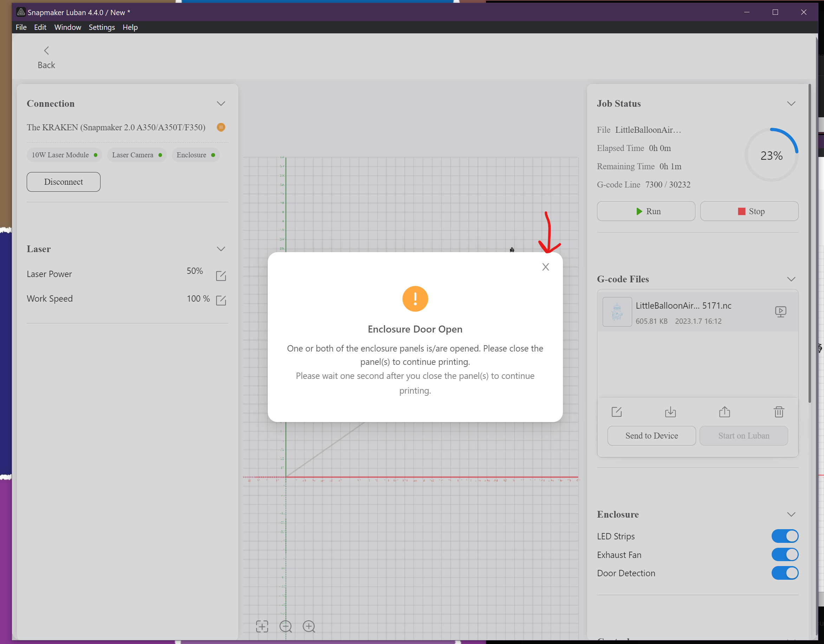Screen dimensions: 824x644
Task: Zoom in on the laser workspace
Action: coord(309,626)
